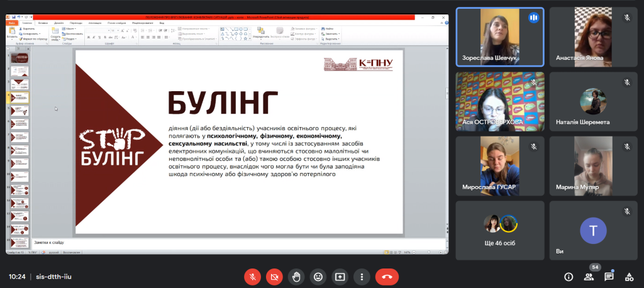The height and width of the screenshot is (288, 644).
Task: Open the activities panel
Action: (629, 277)
